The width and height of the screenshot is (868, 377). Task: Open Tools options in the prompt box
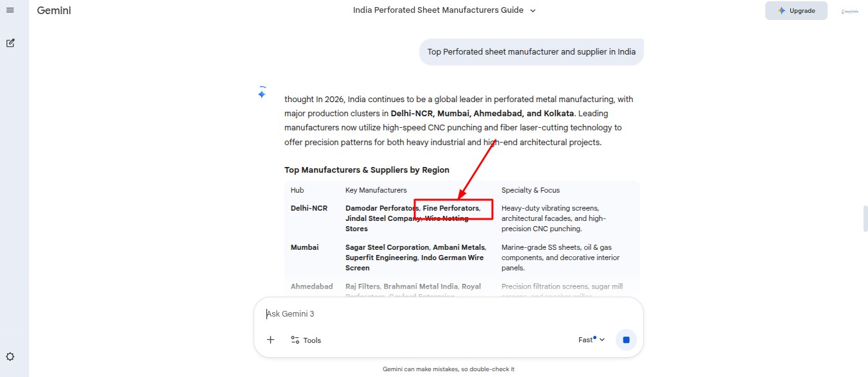[x=306, y=340]
